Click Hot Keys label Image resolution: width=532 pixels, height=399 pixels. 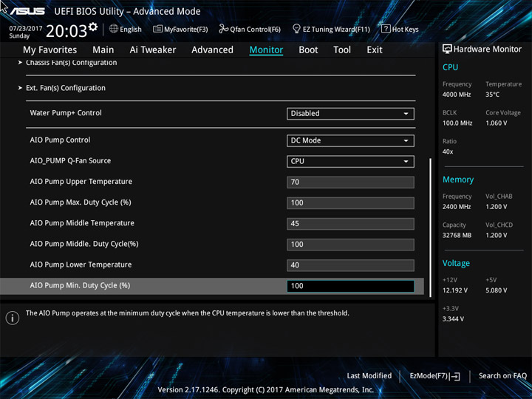[x=405, y=30]
